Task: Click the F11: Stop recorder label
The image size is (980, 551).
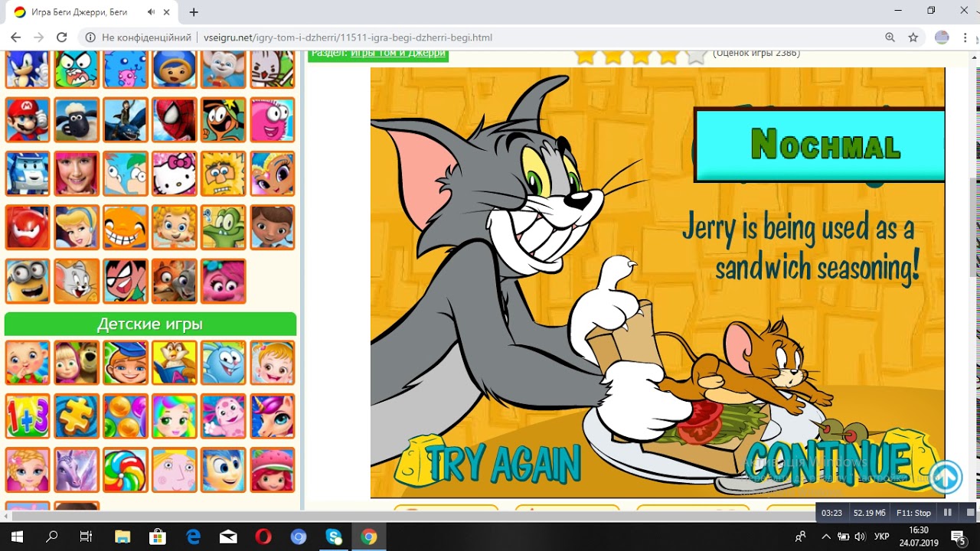Action: [x=913, y=513]
